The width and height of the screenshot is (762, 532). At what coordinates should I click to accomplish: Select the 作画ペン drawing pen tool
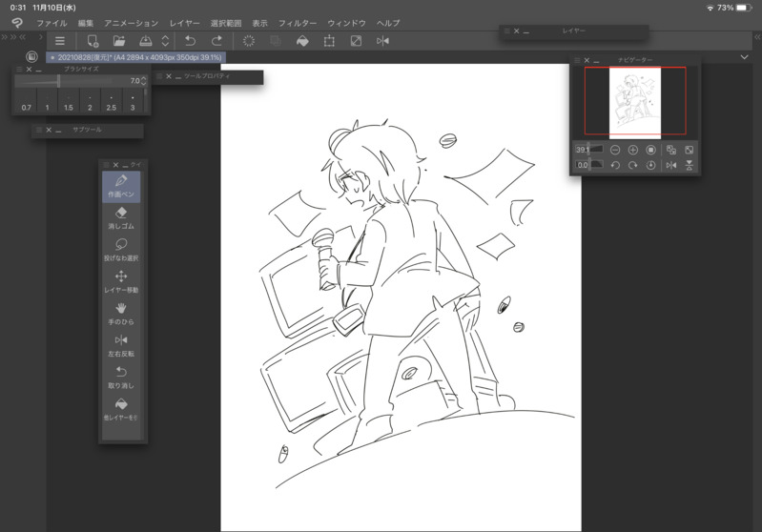pos(121,186)
